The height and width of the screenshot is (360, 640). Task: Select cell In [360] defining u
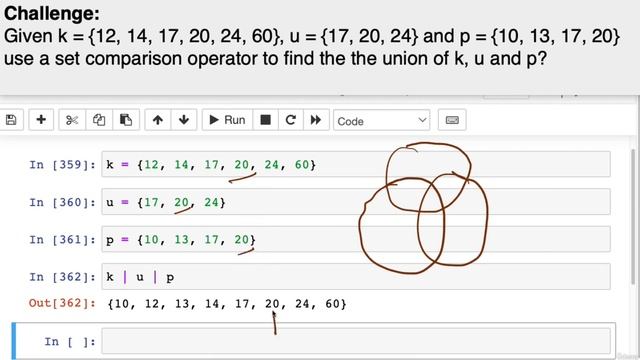(356, 202)
